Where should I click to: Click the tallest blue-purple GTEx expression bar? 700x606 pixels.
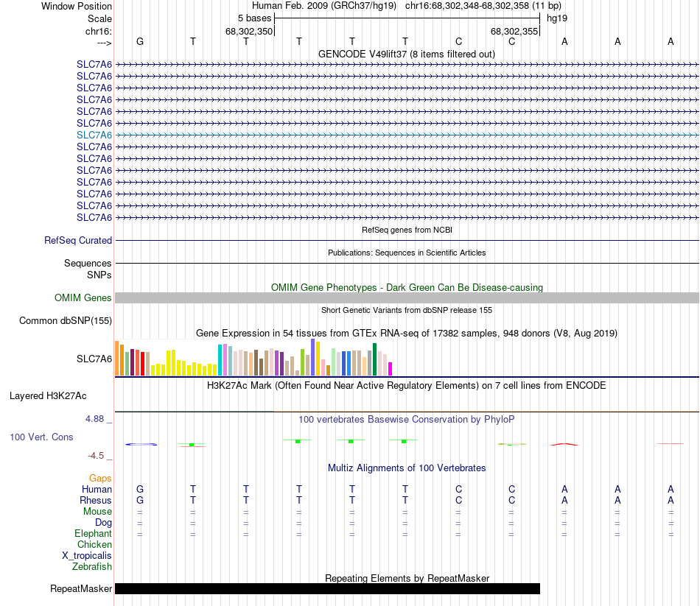(313, 357)
